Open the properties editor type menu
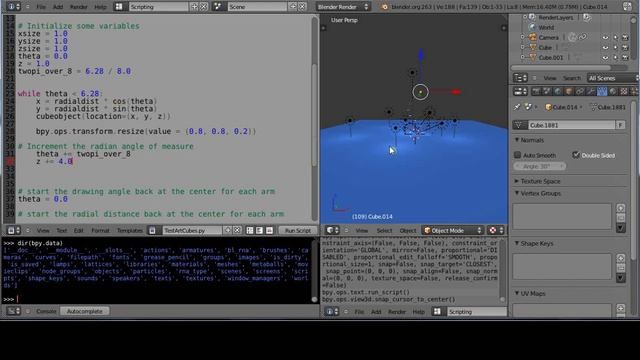 [x=520, y=91]
